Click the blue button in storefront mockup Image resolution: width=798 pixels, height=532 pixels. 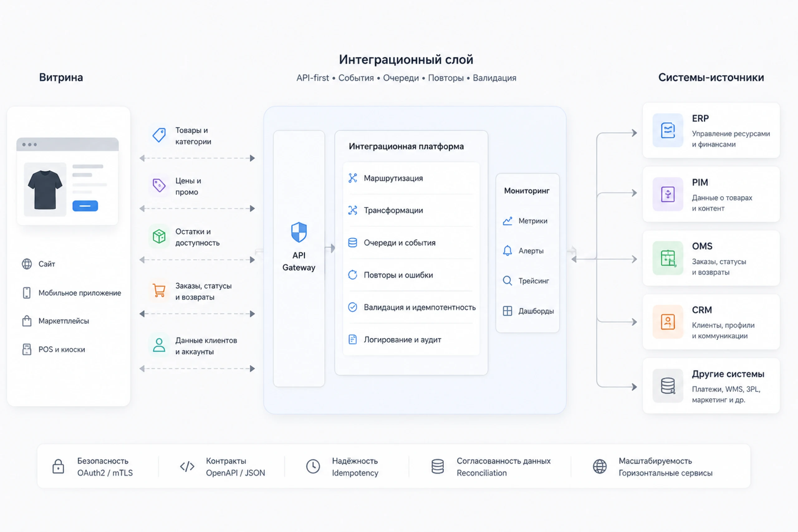85,206
